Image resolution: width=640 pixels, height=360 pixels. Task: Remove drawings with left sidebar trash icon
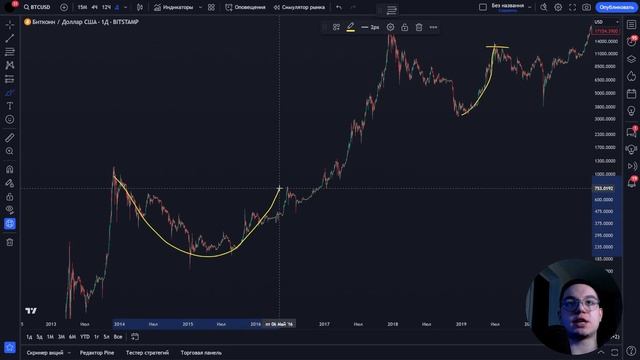point(10,242)
